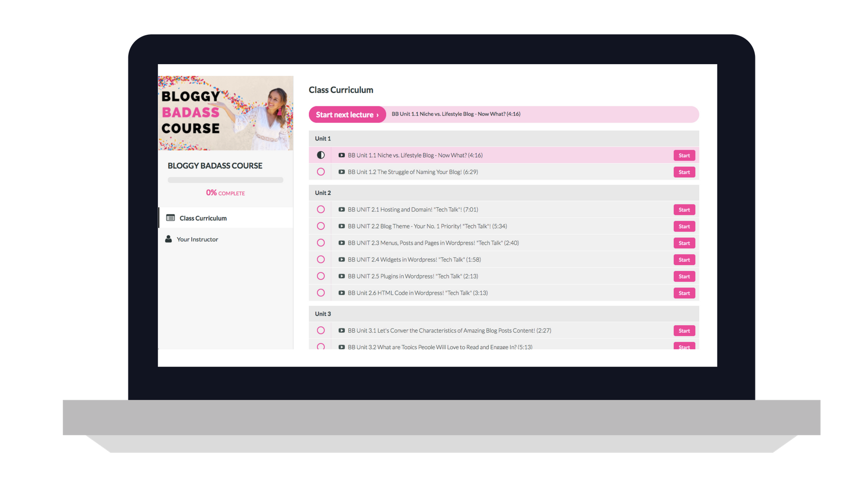The image size is (868, 488).
Task: Click video icon for Unit 2.3 Menus, Posts and Pages
Action: point(342,243)
